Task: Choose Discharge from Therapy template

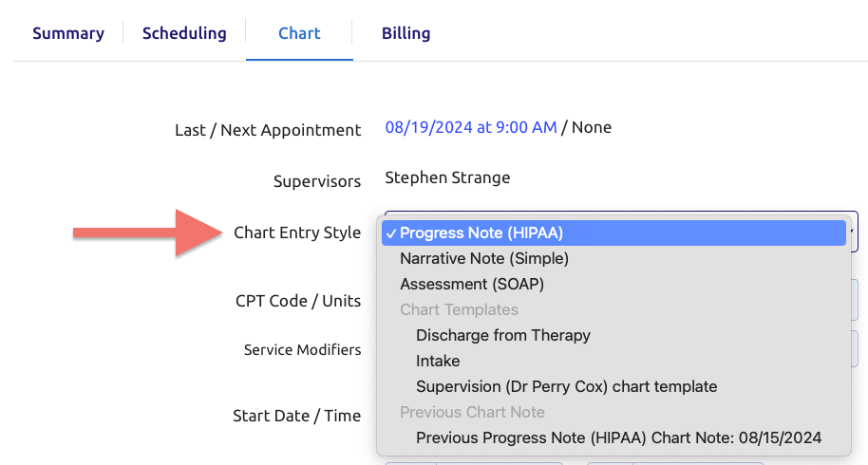Action: tap(503, 335)
